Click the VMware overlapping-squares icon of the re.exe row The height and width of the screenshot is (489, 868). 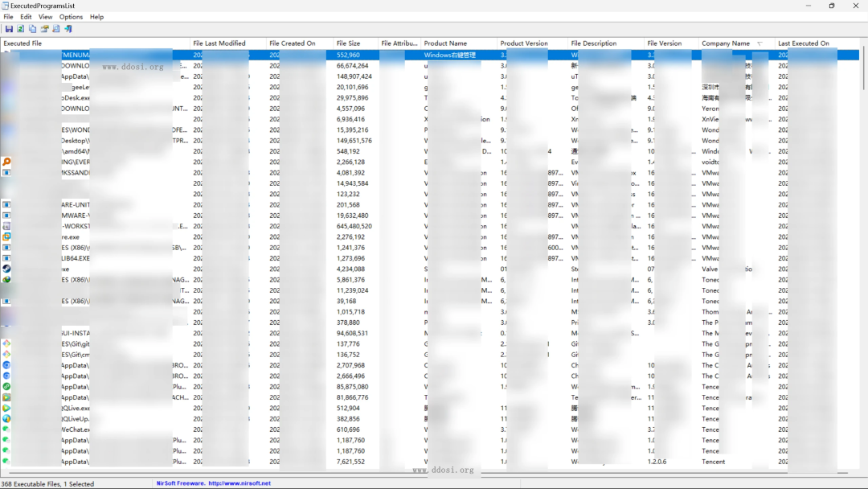6,236
